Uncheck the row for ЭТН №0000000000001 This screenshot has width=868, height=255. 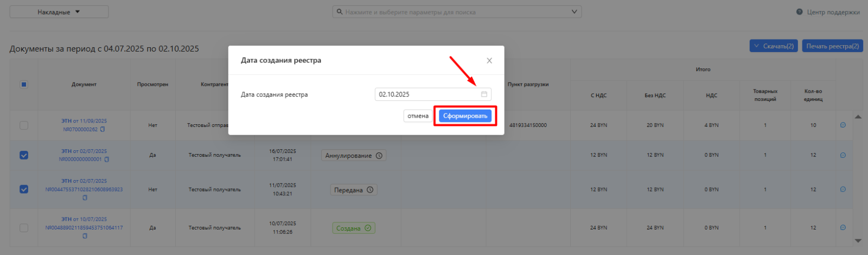pyautogui.click(x=24, y=155)
